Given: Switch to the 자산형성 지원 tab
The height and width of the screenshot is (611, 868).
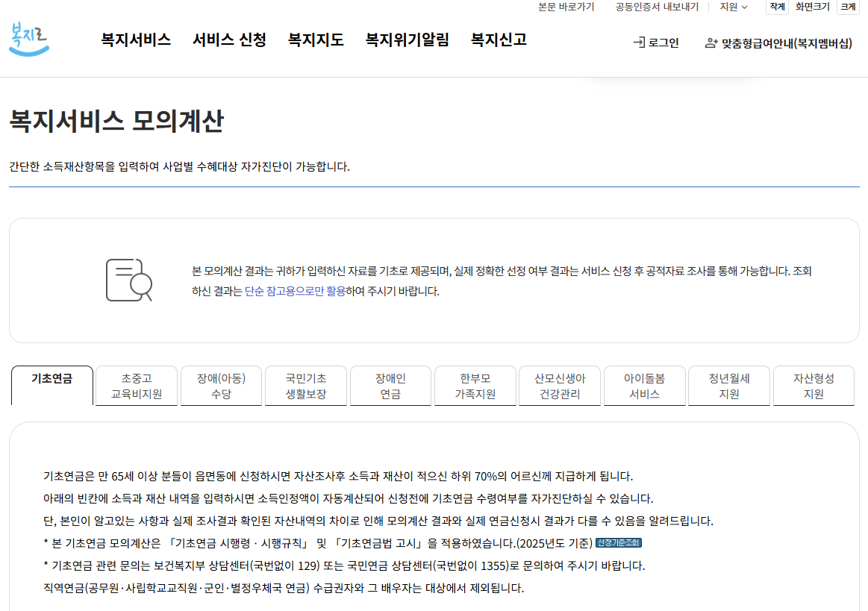Looking at the screenshot, I should tap(813, 385).
